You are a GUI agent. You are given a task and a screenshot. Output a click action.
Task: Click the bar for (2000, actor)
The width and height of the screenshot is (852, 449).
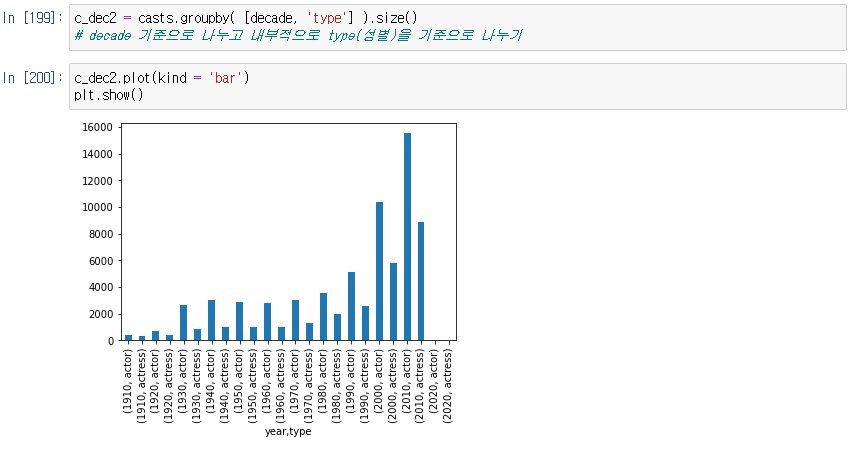379,271
